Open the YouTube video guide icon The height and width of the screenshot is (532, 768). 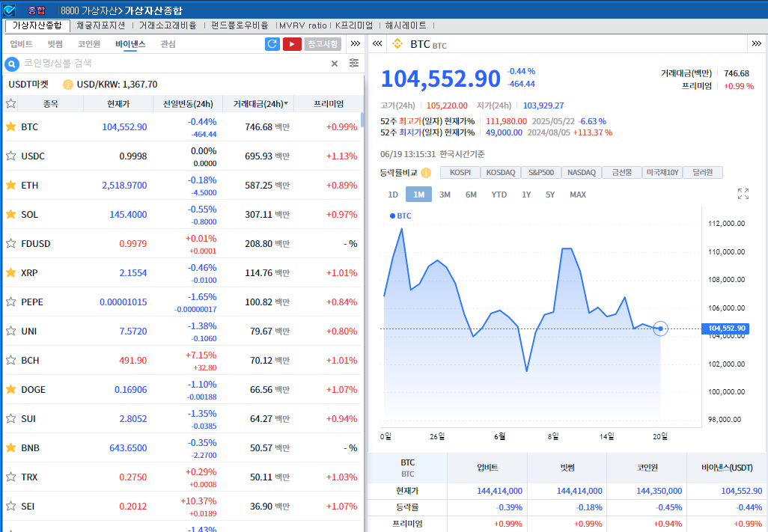tap(292, 44)
